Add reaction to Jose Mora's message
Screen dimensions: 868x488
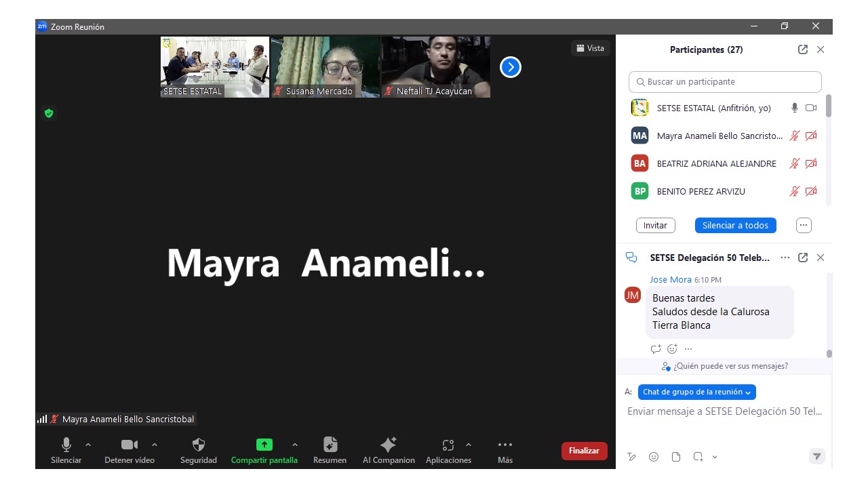[672, 349]
